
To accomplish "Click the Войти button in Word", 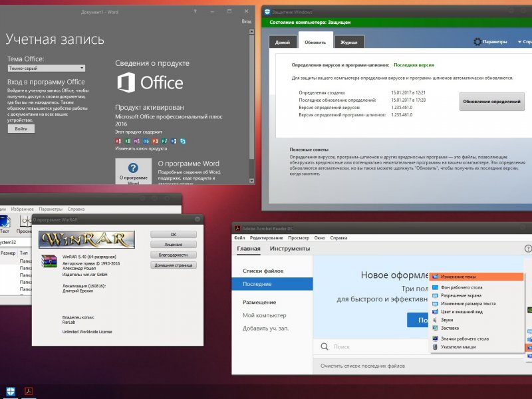I will click(21, 128).
